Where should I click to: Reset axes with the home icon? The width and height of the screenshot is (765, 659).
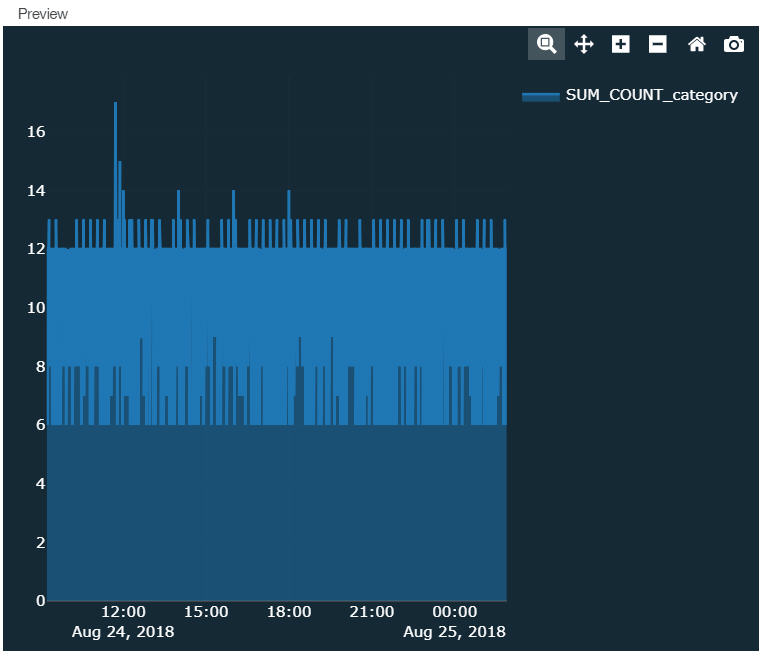(697, 44)
